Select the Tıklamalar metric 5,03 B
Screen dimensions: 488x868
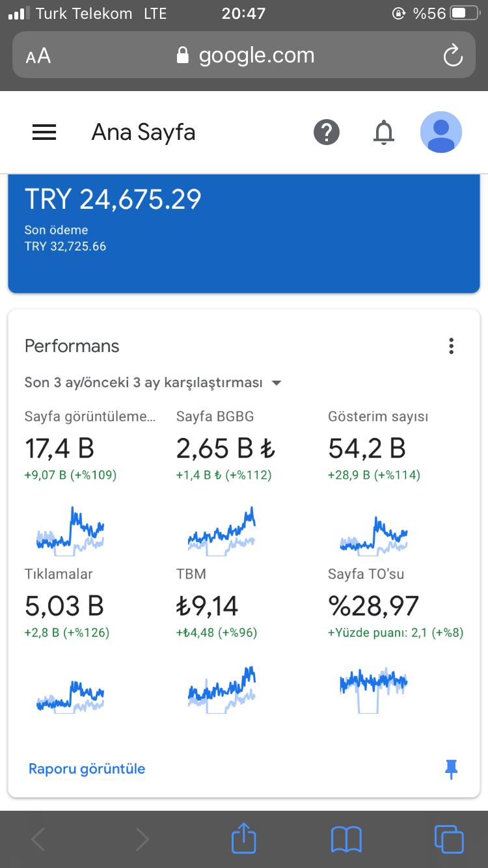coord(64,606)
